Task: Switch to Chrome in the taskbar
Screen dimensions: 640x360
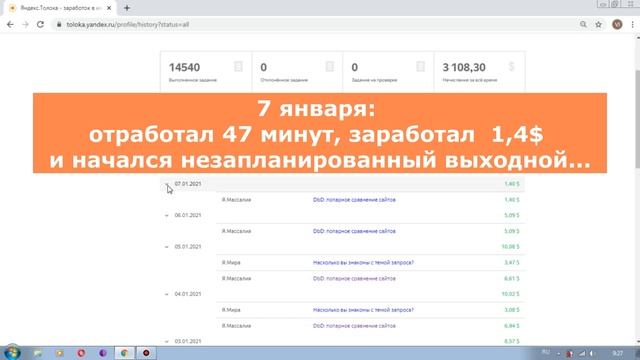Action: click(124, 353)
